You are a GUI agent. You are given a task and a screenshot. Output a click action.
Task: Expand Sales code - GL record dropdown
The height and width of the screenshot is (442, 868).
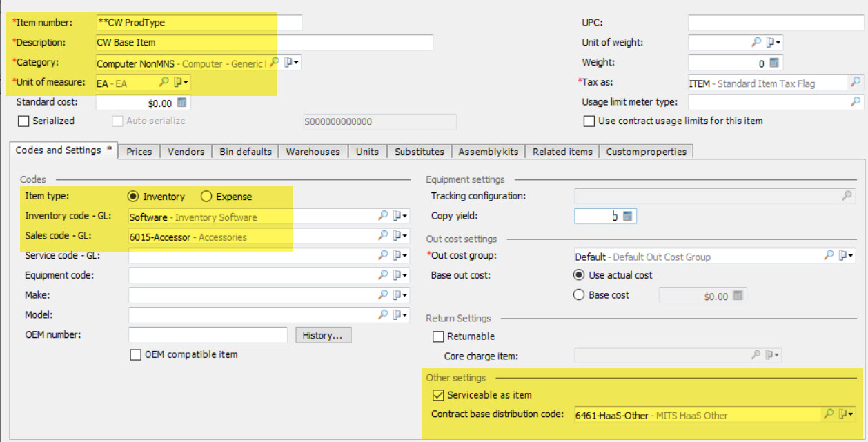coord(400,236)
